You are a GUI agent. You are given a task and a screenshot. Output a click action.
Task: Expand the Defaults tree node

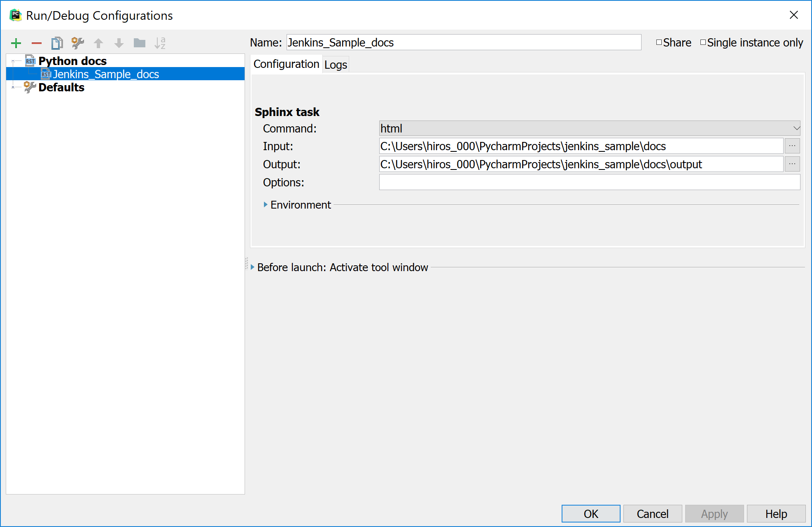click(13, 87)
